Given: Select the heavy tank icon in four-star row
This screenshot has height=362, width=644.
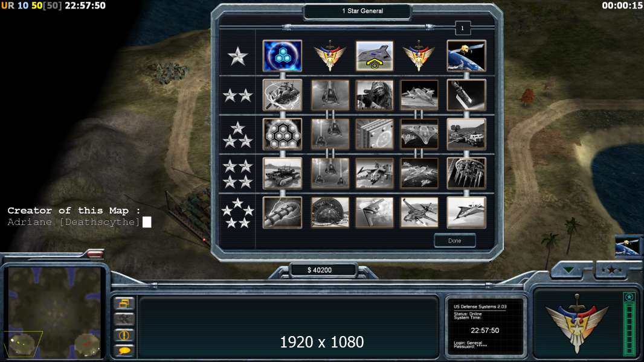Looking at the screenshot, I should point(282,173).
